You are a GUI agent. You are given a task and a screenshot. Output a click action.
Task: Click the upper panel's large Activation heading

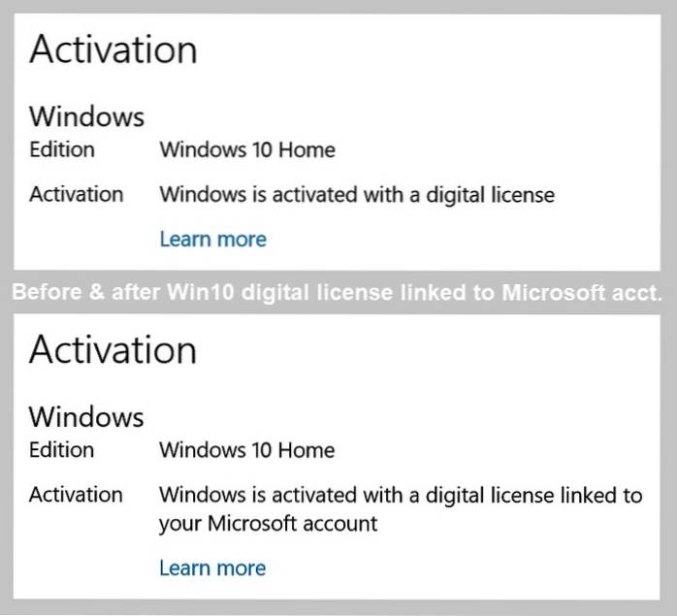tap(113, 49)
